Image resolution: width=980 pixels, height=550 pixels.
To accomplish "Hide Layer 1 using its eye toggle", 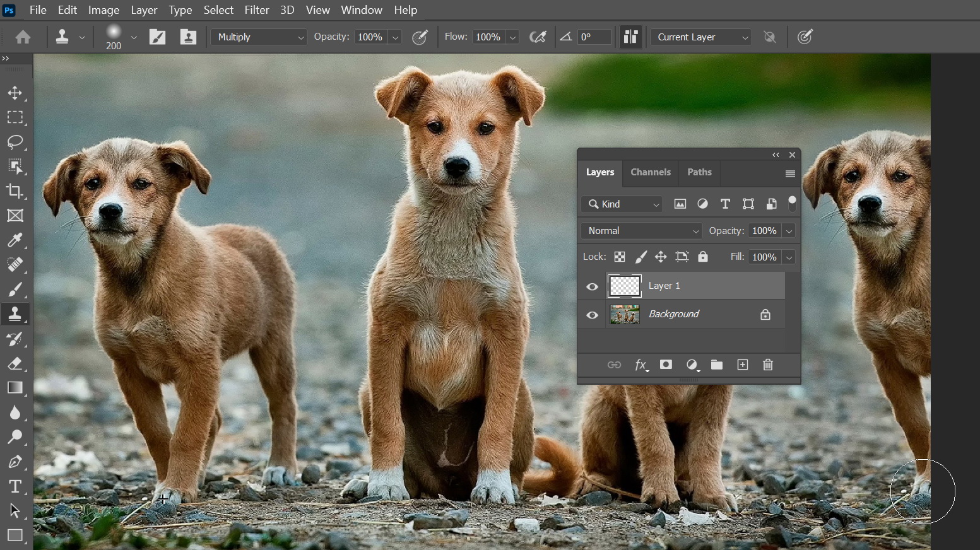I will pos(591,286).
